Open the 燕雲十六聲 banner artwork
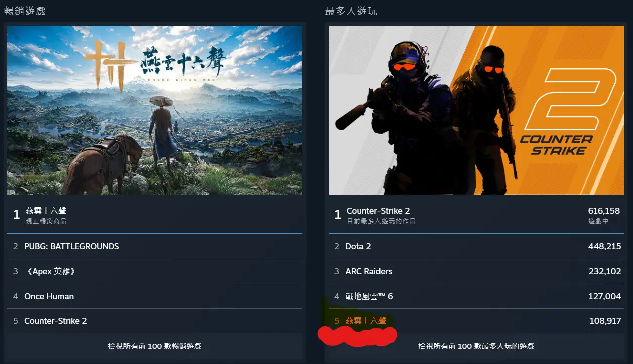This screenshot has height=364, width=633. [x=155, y=110]
